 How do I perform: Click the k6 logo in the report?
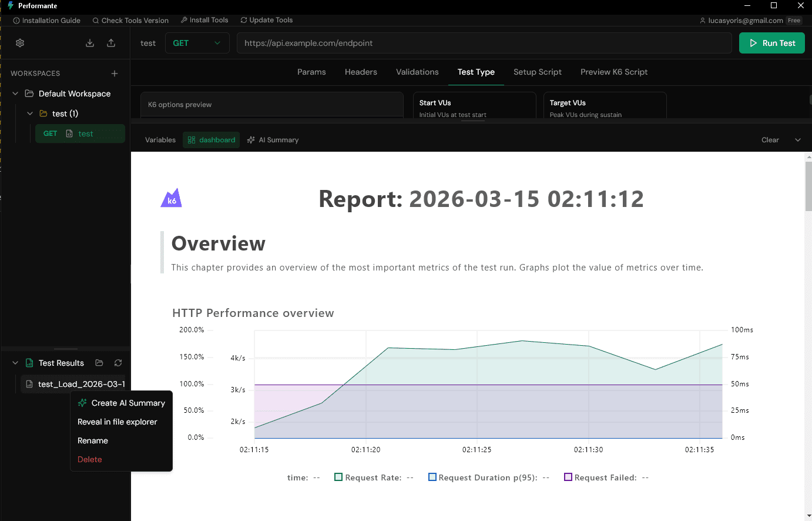171,198
